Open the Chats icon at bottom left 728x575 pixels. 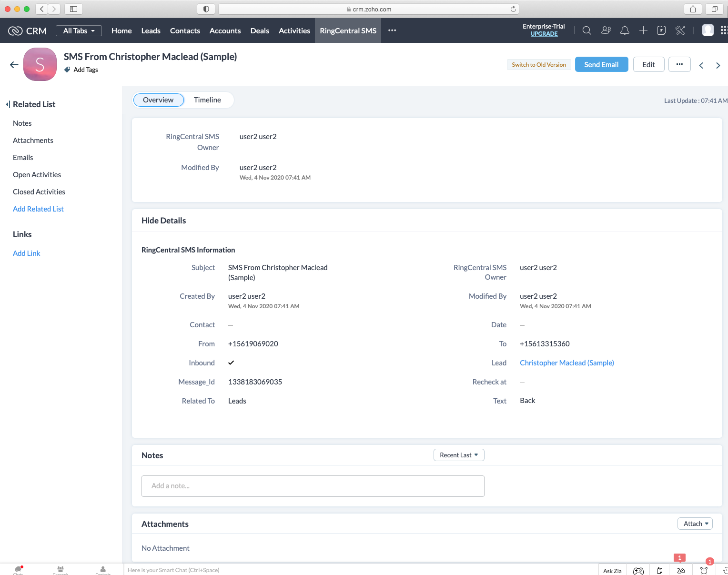pyautogui.click(x=18, y=569)
